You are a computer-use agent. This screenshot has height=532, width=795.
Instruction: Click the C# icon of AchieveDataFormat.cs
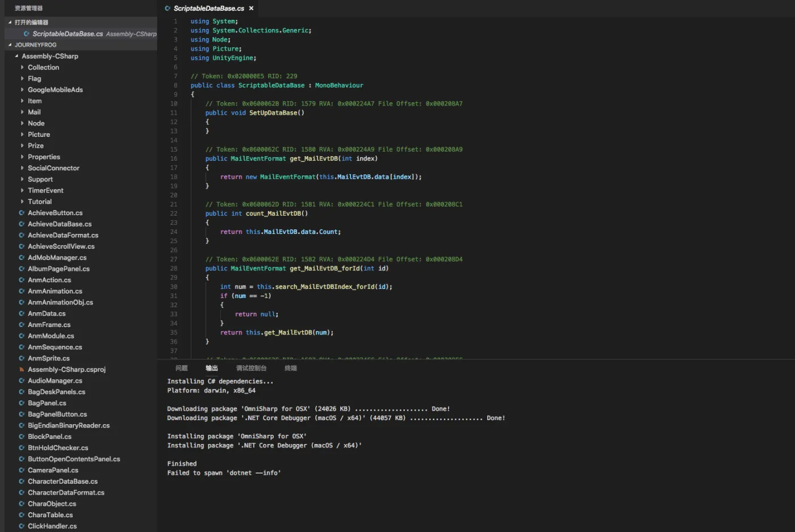coord(22,235)
